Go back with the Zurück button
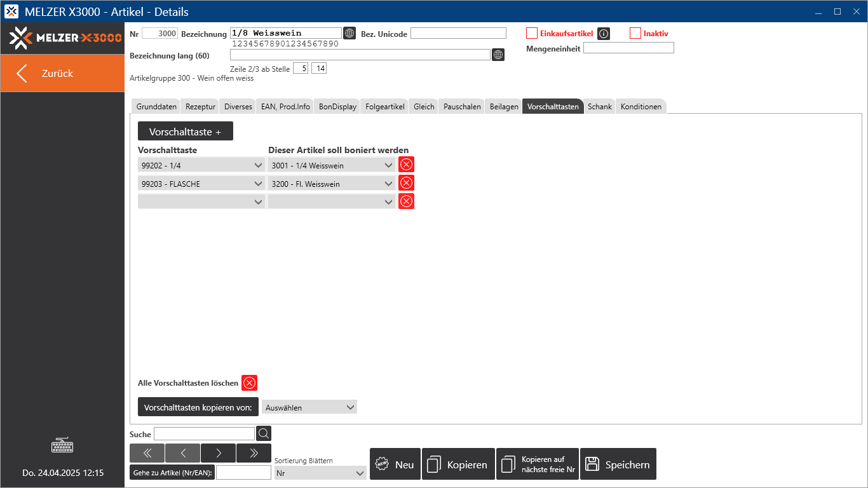Image resolution: width=868 pixels, height=488 pixels. click(62, 73)
